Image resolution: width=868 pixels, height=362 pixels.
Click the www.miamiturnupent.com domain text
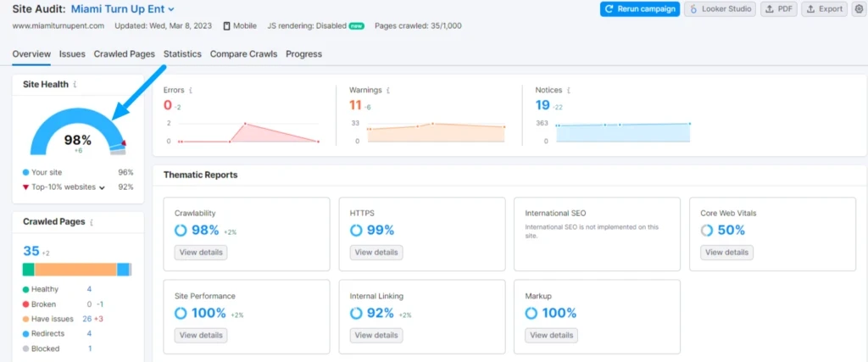(x=58, y=26)
